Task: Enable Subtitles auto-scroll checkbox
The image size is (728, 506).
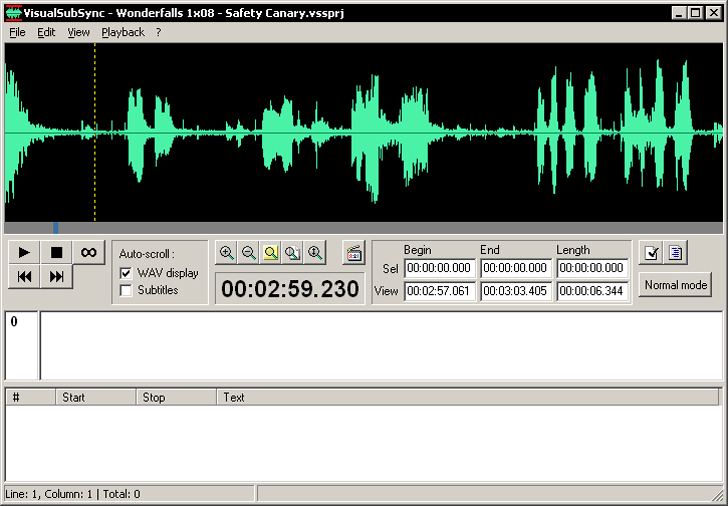Action: coord(126,290)
